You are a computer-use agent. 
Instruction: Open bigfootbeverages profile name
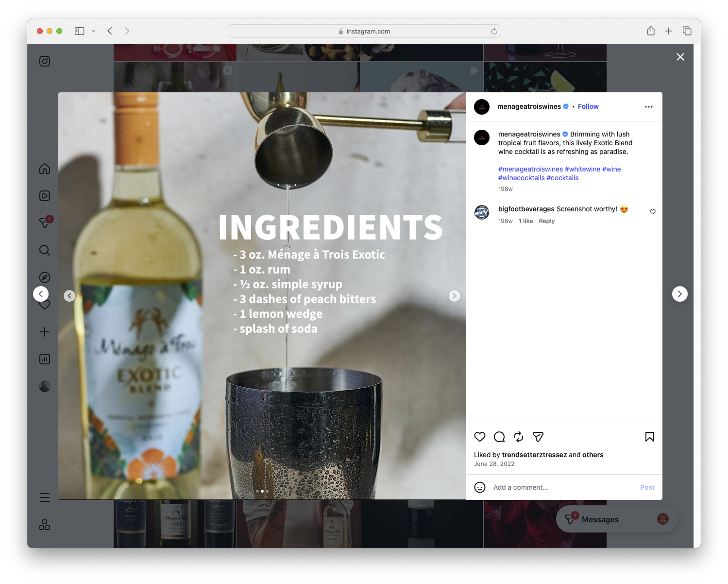[x=526, y=209]
